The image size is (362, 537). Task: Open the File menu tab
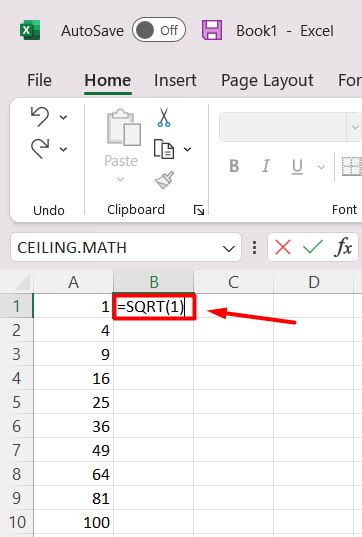[x=39, y=80]
